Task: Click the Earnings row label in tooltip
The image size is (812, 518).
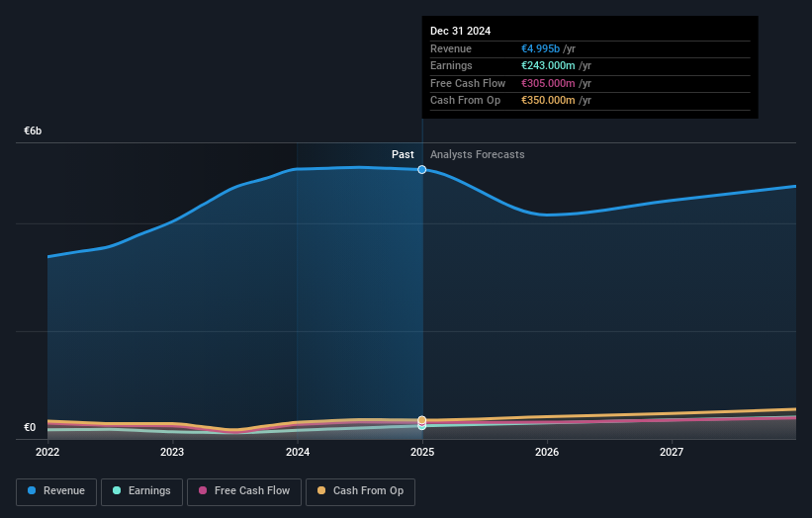Action: click(451, 65)
